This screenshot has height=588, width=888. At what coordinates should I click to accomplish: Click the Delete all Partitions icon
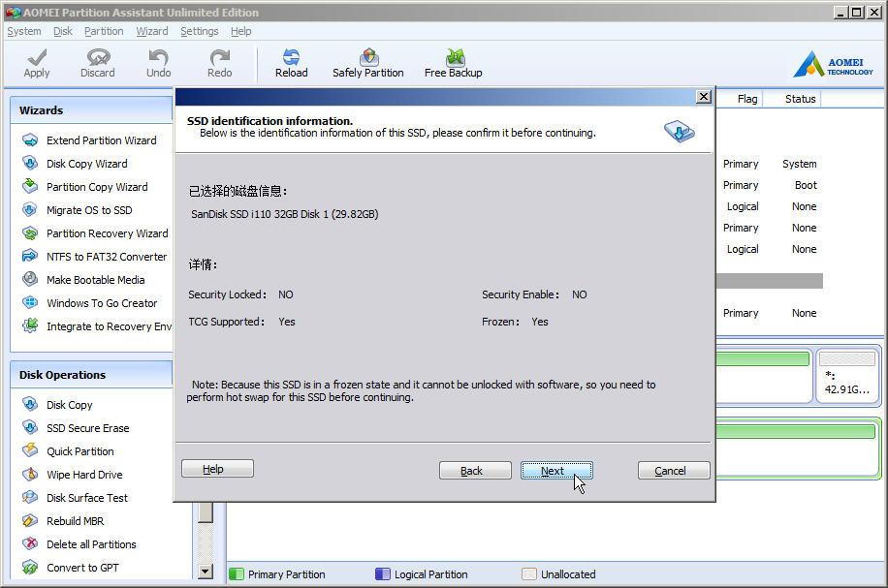click(x=30, y=543)
